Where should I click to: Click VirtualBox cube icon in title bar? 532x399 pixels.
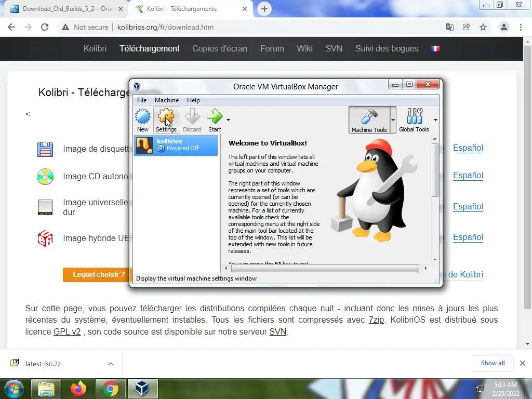137,86
